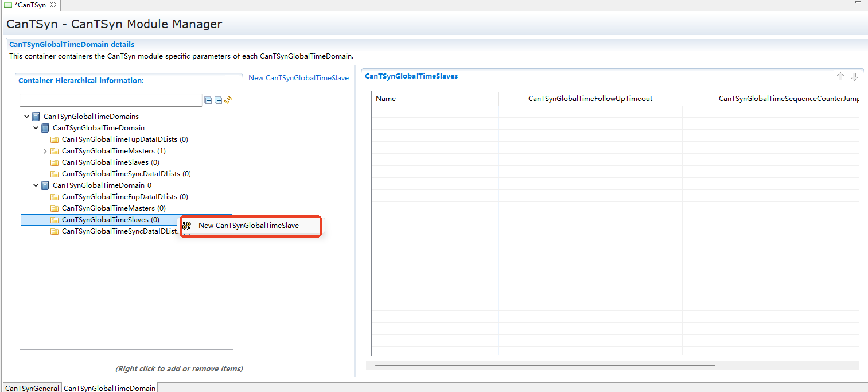This screenshot has height=392, width=868.
Task: Collapse the CanTSynGlobalTimeDomain_0 node
Action: (x=36, y=185)
